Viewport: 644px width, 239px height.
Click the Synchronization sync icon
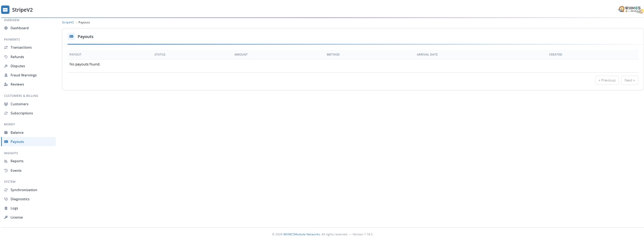point(6,190)
